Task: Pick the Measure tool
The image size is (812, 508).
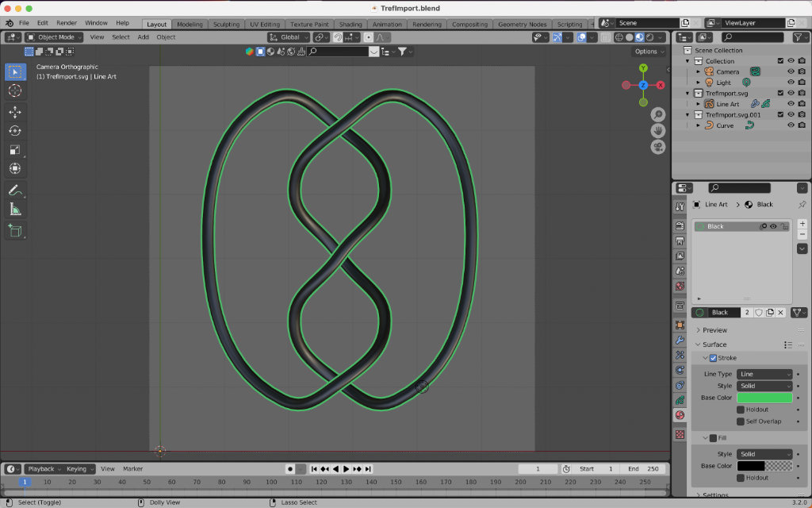Action: 15,210
